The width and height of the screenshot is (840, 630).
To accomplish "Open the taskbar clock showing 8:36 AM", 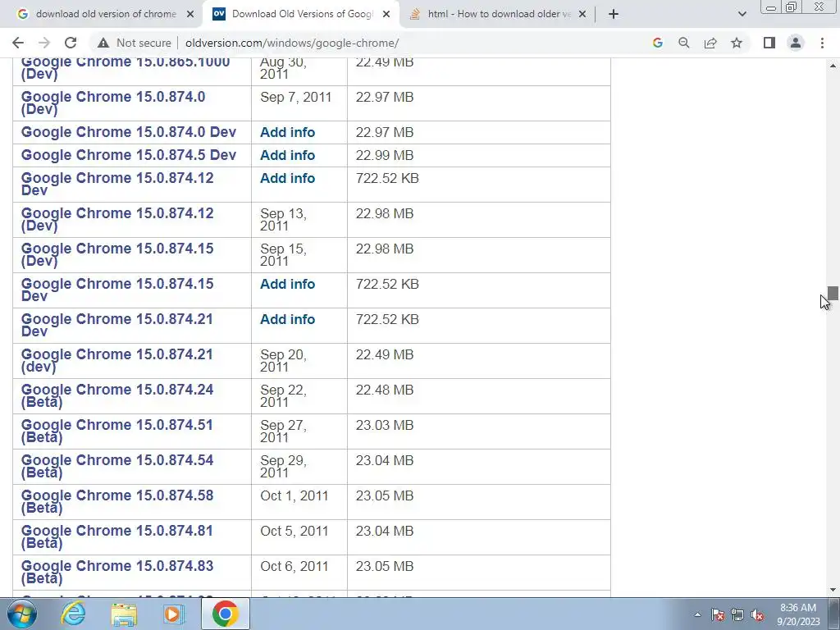I will (x=798, y=614).
